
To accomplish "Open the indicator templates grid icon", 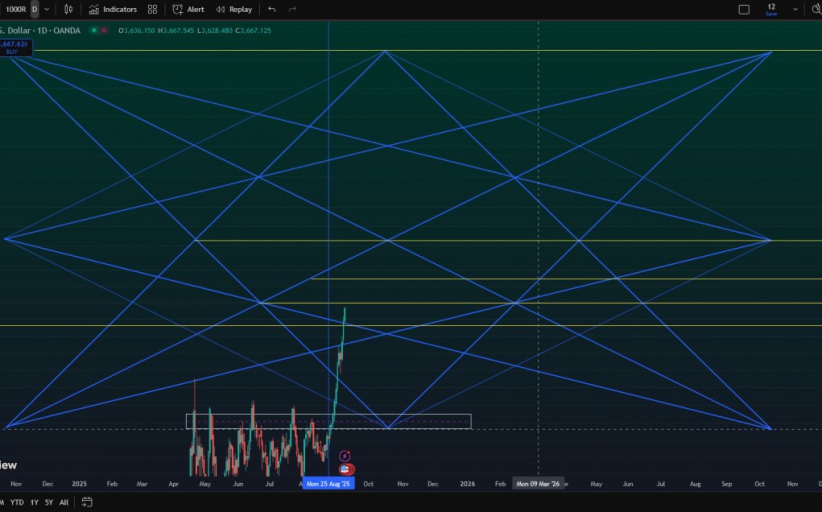I will pyautogui.click(x=152, y=9).
